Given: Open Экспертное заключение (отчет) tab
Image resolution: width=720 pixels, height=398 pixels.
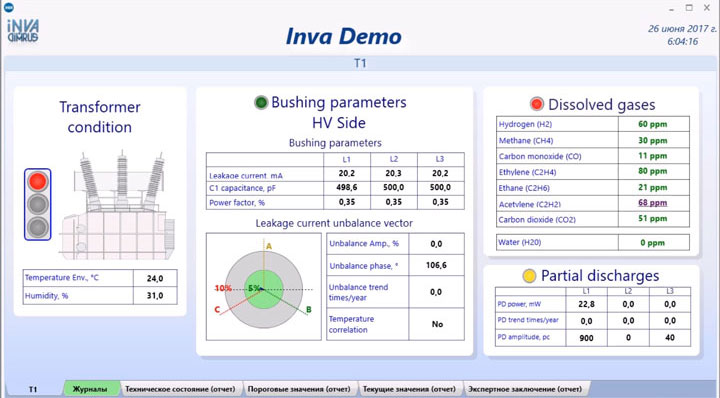Looking at the screenshot, I should click(525, 389).
